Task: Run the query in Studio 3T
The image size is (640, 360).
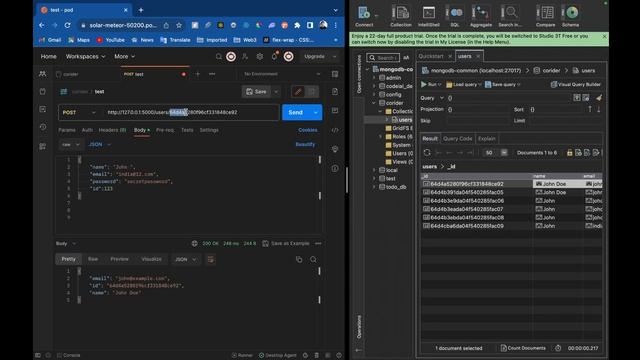Action: tap(429, 84)
